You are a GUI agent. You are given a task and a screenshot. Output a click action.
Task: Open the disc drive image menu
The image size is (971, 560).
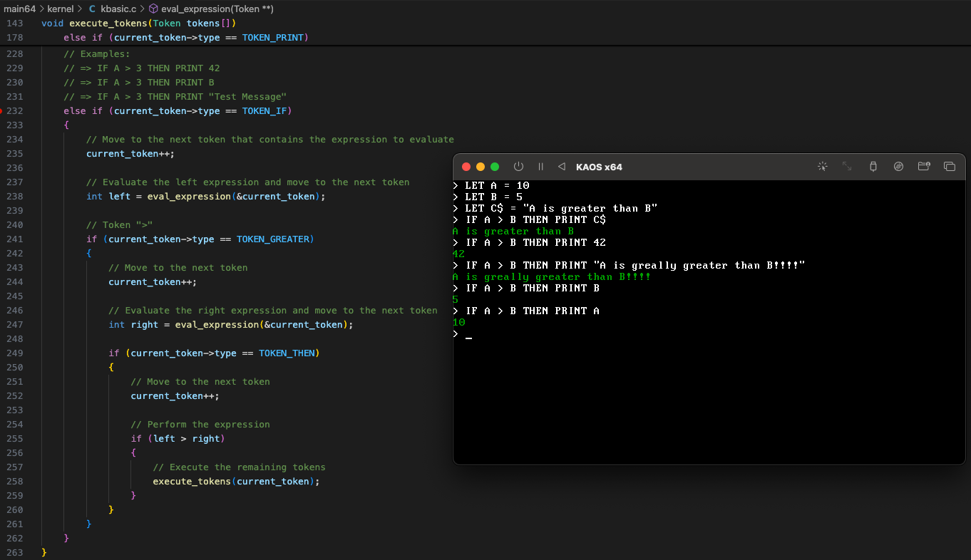pyautogui.click(x=898, y=167)
